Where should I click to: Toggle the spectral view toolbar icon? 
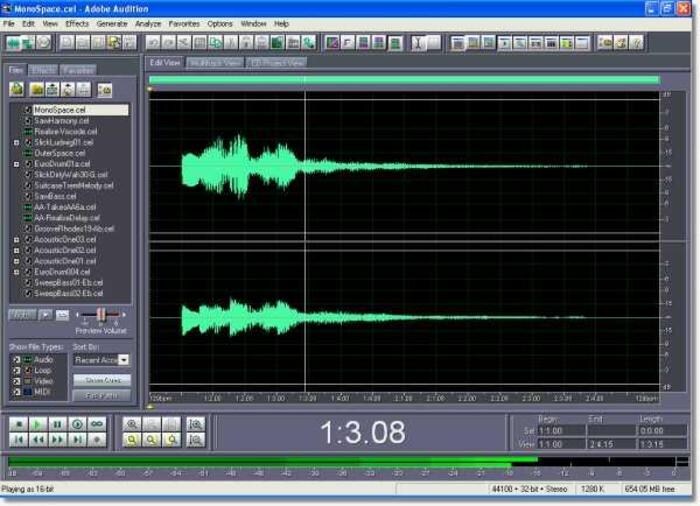[332, 43]
